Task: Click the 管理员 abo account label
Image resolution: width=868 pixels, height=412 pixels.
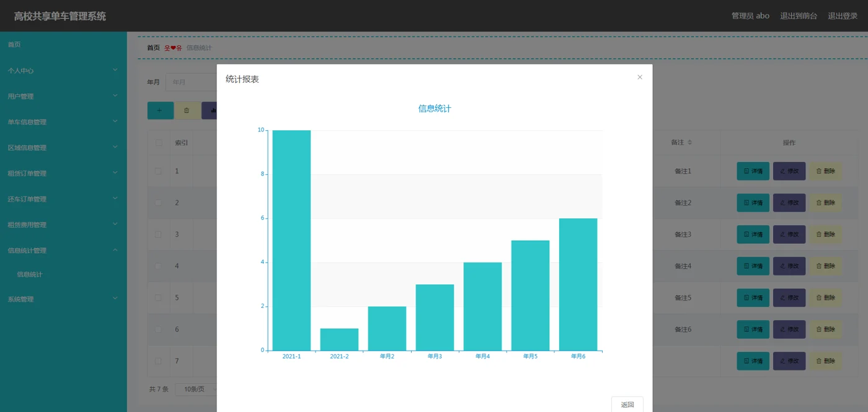Action: point(750,16)
